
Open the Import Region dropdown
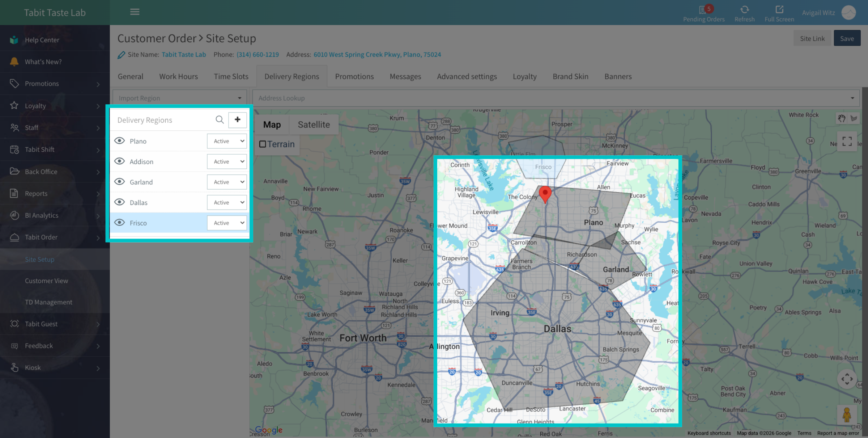[180, 98]
